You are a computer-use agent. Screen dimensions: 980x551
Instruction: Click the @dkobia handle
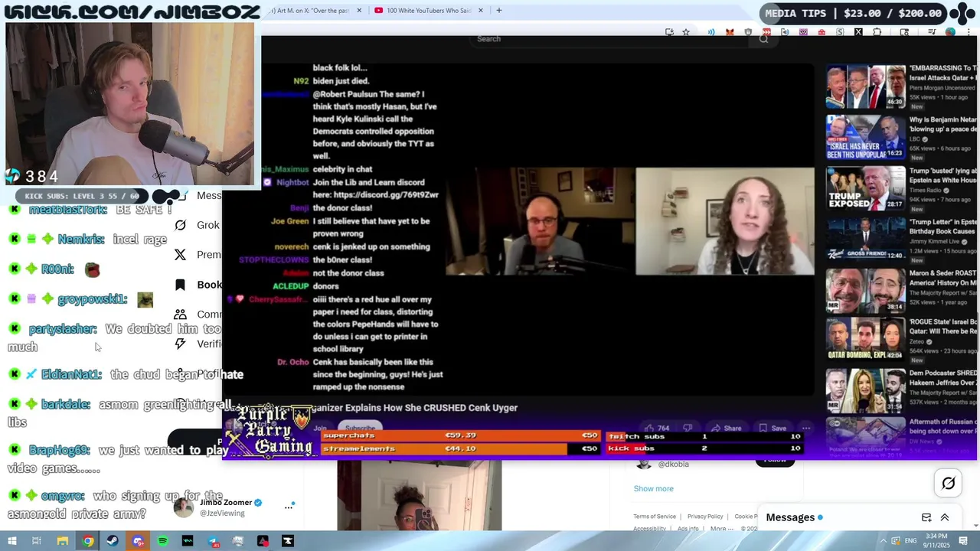tap(673, 464)
